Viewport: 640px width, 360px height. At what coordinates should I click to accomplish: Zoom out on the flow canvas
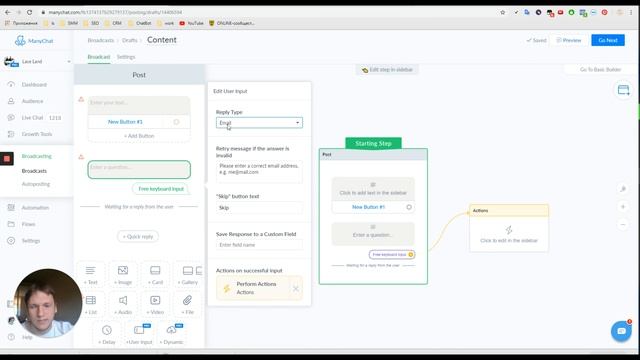pyautogui.click(x=623, y=224)
